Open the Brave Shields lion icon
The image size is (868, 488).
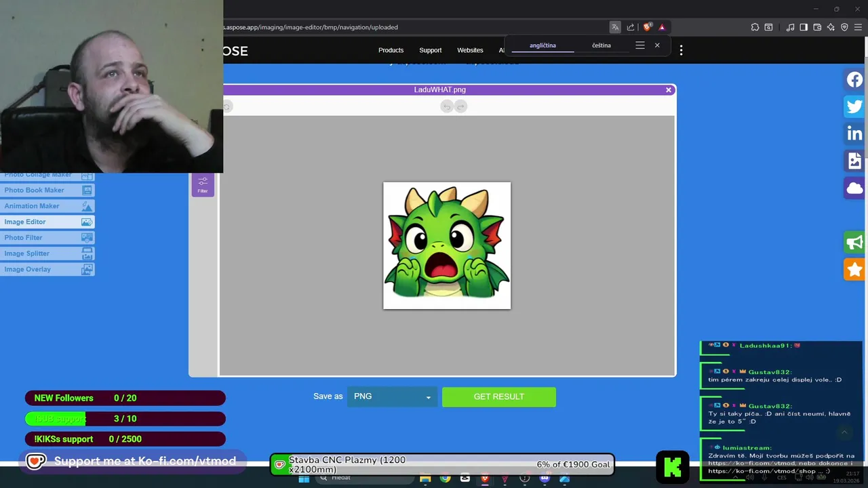click(647, 27)
